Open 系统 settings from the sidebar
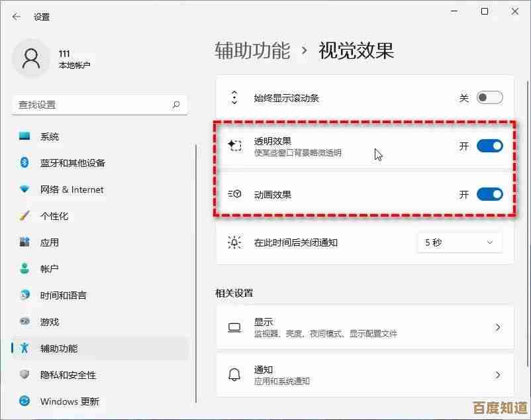The height and width of the screenshot is (420, 531). point(50,136)
